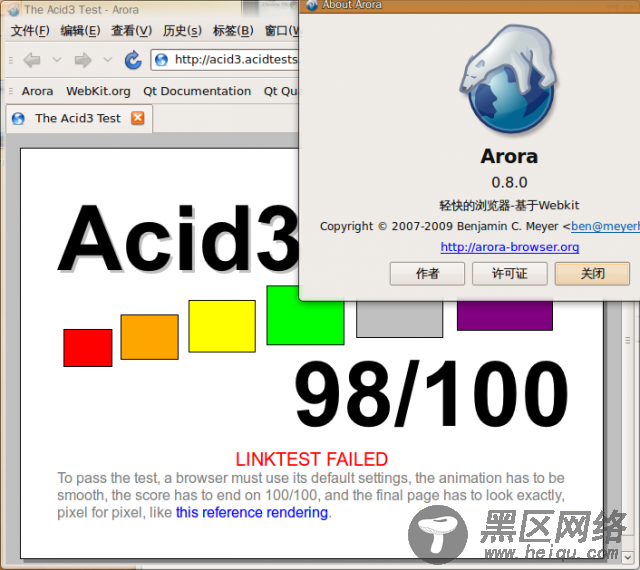Viewport: 640px width, 570px height.
Task: Click the Back arrow in the browser toolbar
Action: coord(32,60)
